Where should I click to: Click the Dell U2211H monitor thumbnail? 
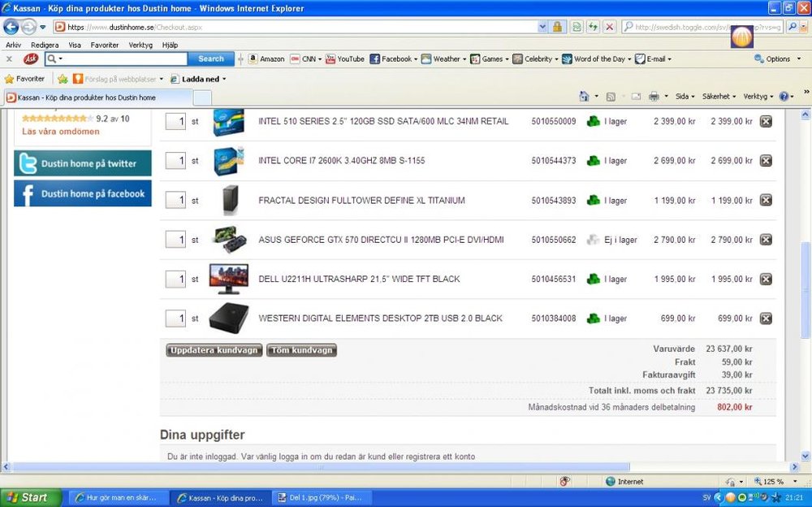pos(228,279)
